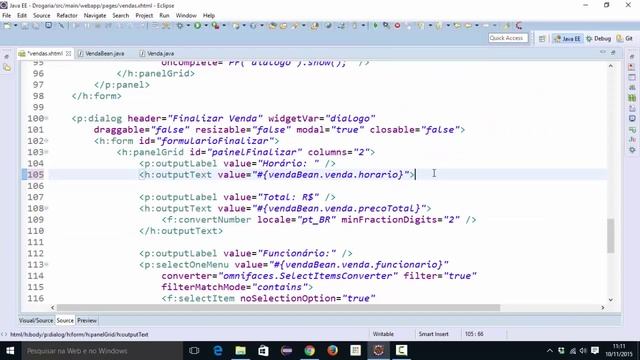Close the vendas.xhtml editor tab
This screenshot has height=360, width=640.
coord(68,53)
